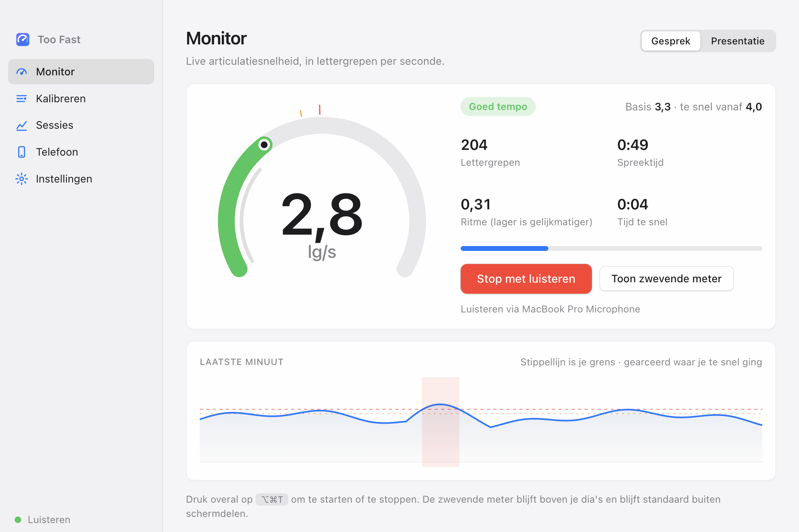Click the green Luisteren status dot
This screenshot has width=799, height=532.
click(18, 520)
